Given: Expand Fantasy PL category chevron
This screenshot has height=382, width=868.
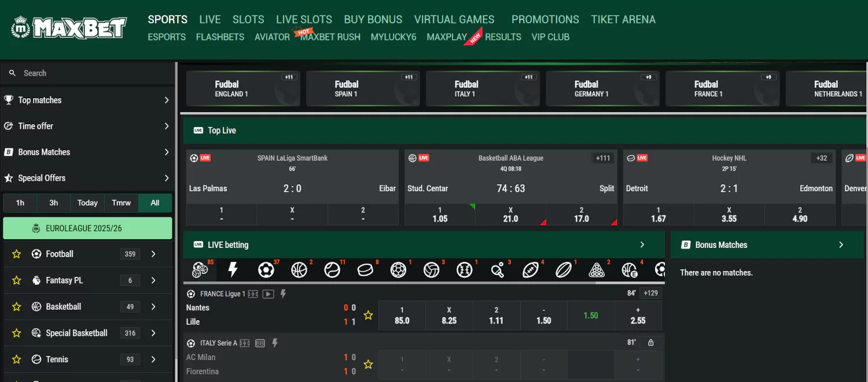Looking at the screenshot, I should tap(153, 280).
